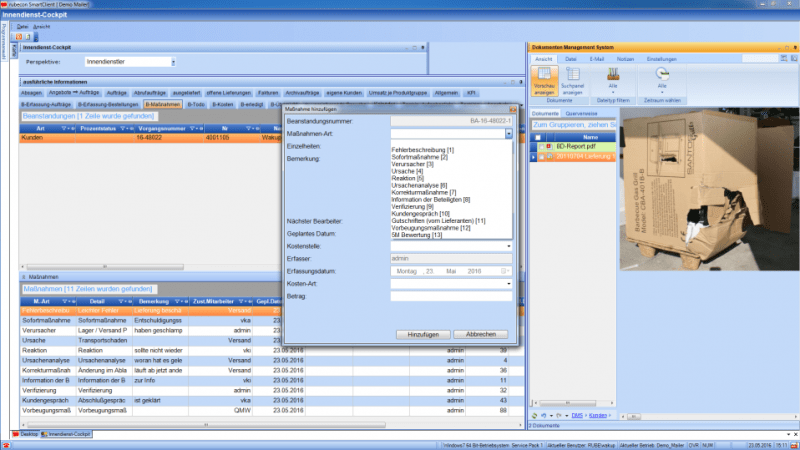Click the Betrag input field
Viewport: 800px width, 450px height.
(450, 296)
